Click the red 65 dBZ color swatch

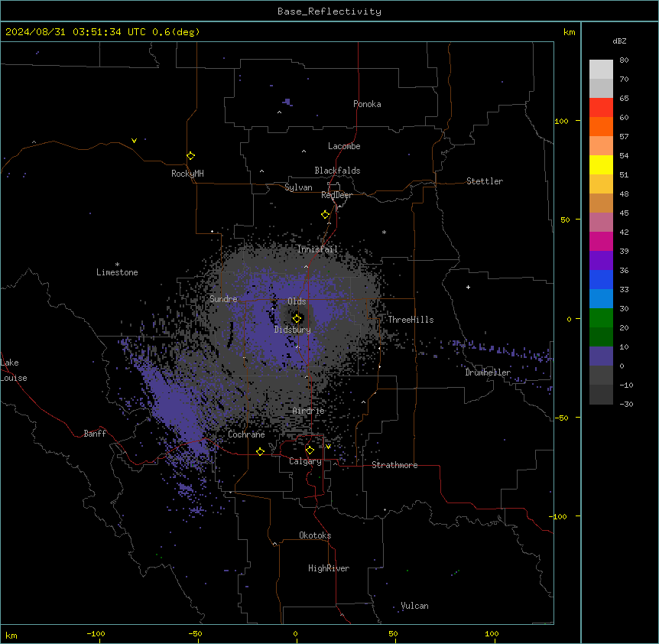pyautogui.click(x=601, y=107)
